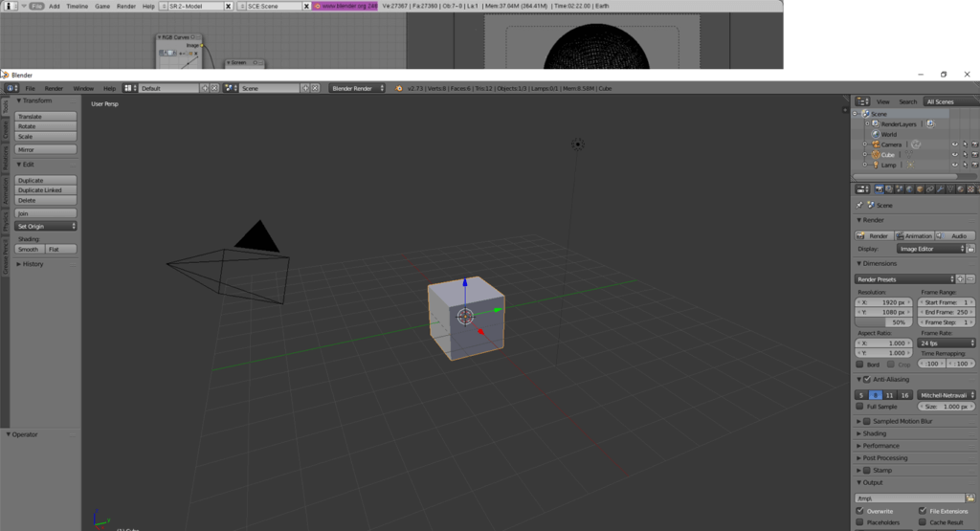Click the Blender logo icon in info header
This screenshot has height=531, width=980.
399,88
